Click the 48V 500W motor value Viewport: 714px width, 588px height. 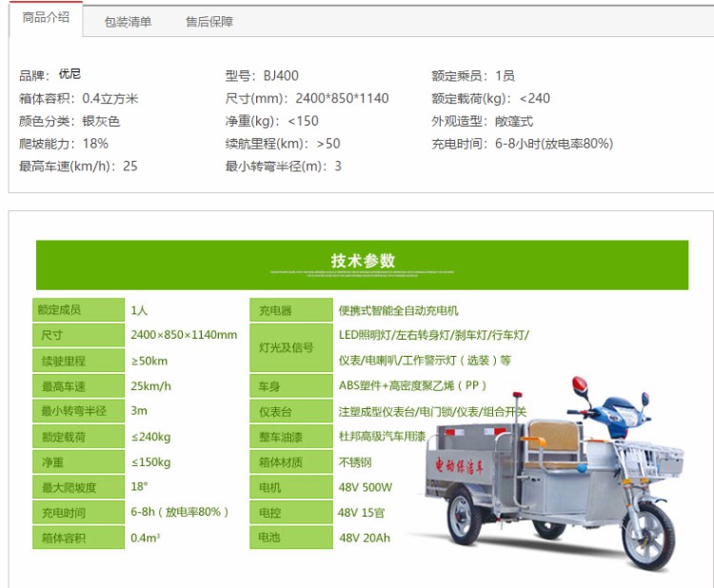[366, 487]
